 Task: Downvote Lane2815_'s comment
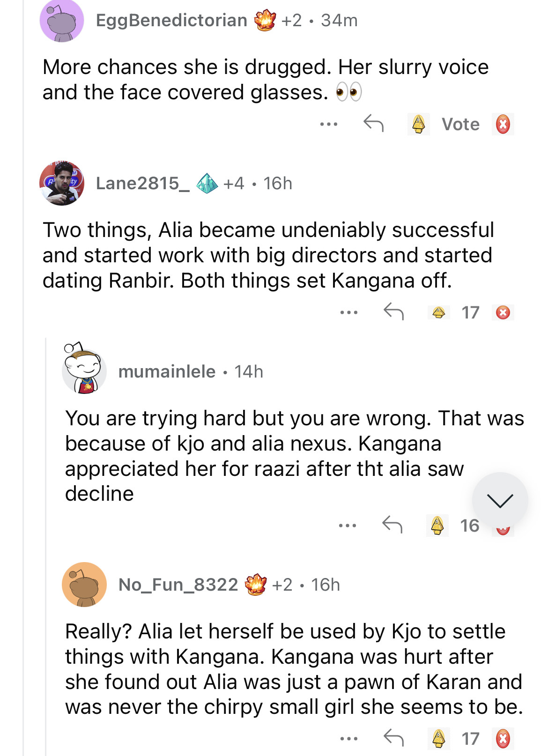point(503,312)
